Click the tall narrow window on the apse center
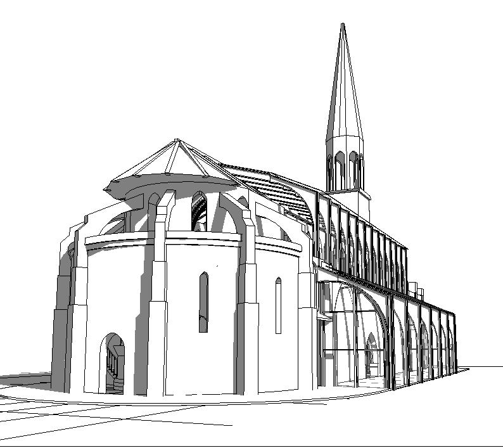This screenshot has height=448, width=503. [203, 302]
